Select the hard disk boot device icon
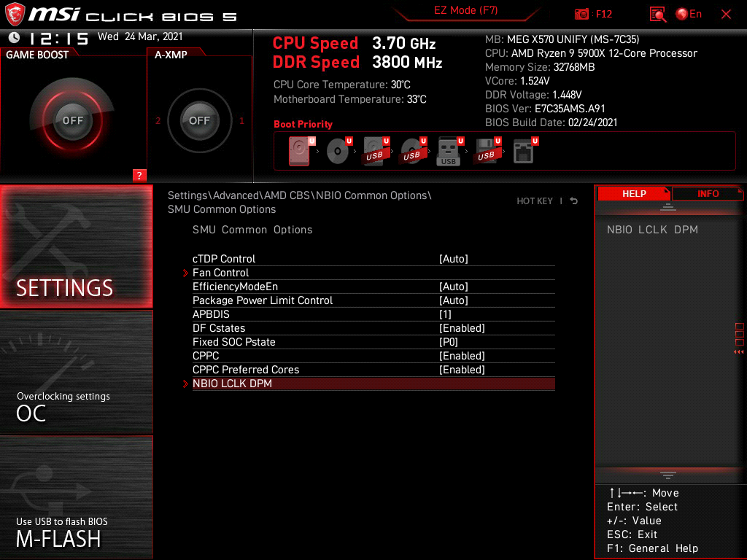Viewport: 747px width, 560px height. pos(301,151)
